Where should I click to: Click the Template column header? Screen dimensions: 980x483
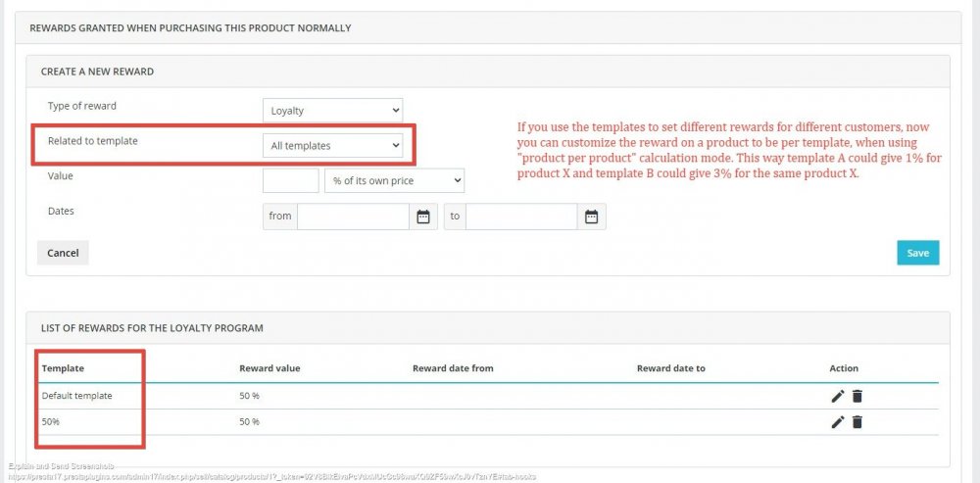pyautogui.click(x=63, y=368)
